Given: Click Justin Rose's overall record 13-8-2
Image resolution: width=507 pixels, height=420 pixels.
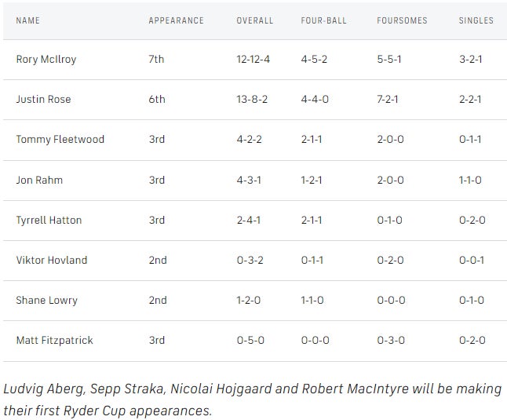Looking at the screenshot, I should click(x=252, y=99).
